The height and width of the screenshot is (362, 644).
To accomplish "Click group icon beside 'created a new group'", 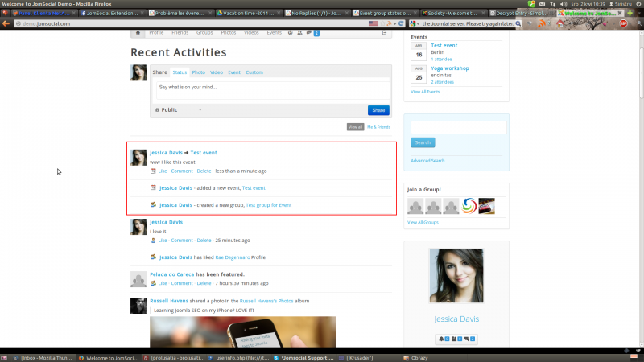I will coord(153,204).
